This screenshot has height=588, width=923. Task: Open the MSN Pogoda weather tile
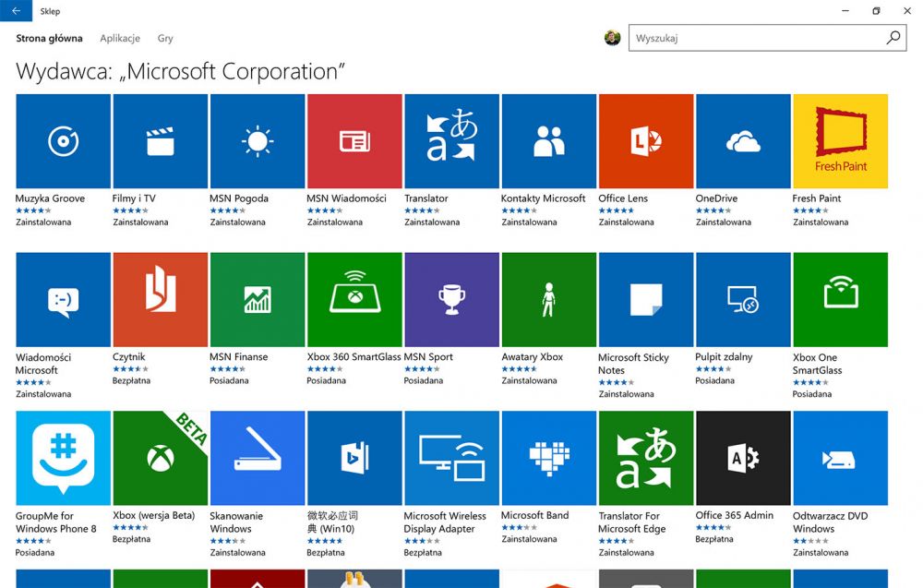pos(258,141)
